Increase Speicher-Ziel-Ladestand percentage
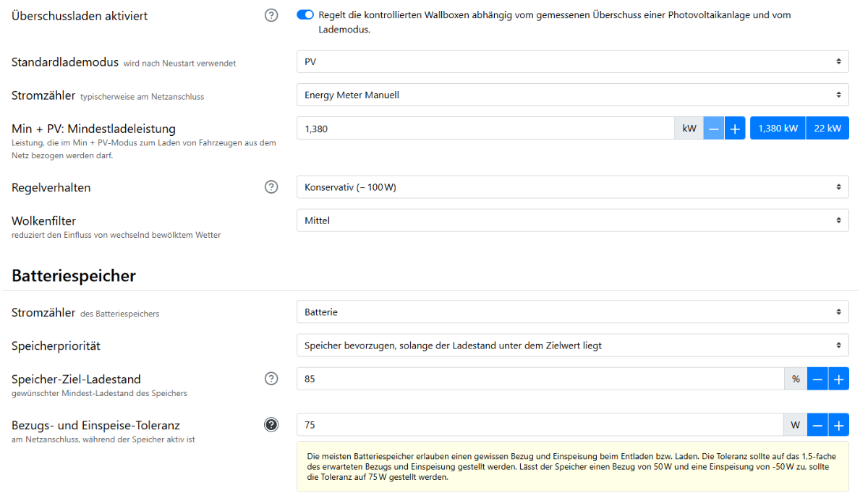The image size is (868, 498). click(838, 379)
